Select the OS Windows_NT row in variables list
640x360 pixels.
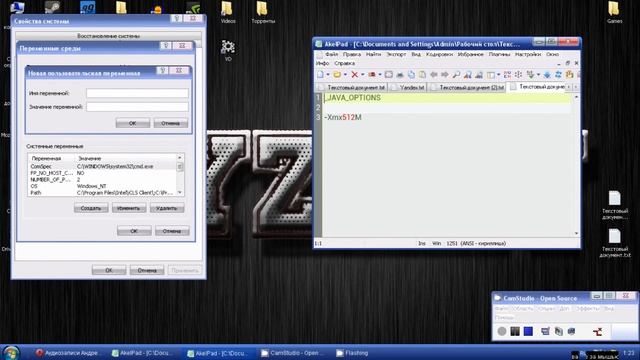point(102,186)
